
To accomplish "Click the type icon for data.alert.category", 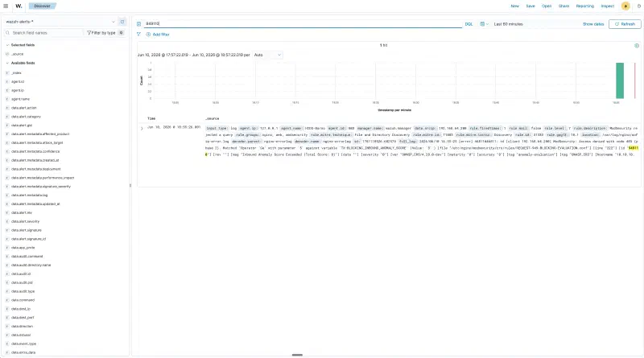I will [7, 117].
